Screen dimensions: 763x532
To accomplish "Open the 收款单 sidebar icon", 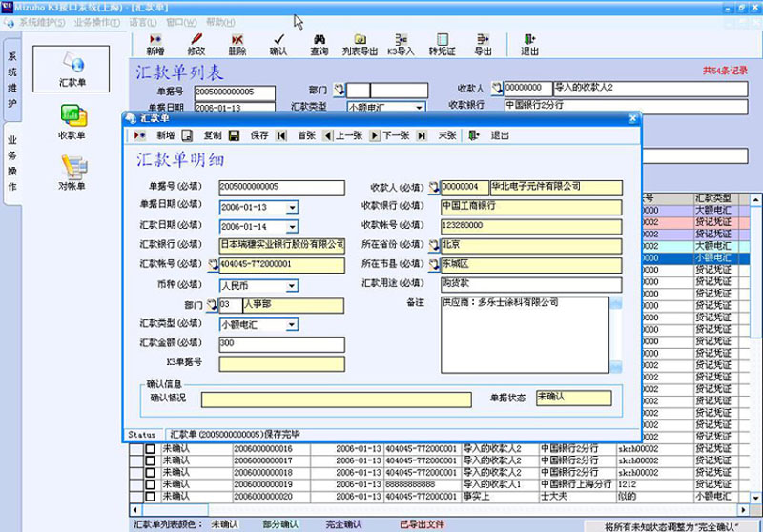I will [x=72, y=120].
